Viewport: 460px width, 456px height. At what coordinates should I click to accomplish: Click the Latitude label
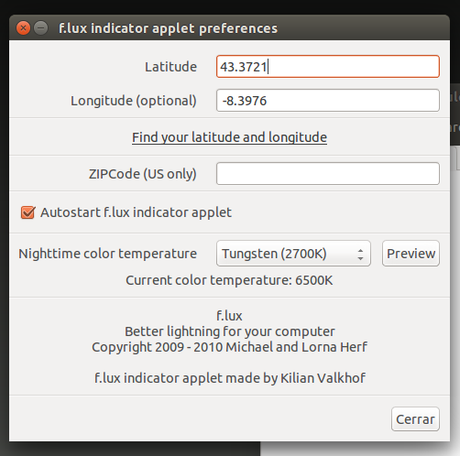coord(171,67)
